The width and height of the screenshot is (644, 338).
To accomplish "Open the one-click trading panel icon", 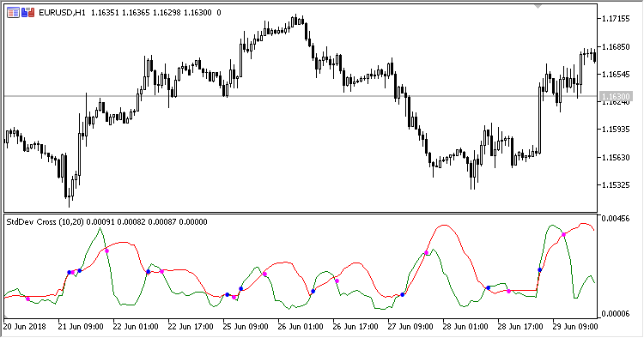I will [13, 13].
